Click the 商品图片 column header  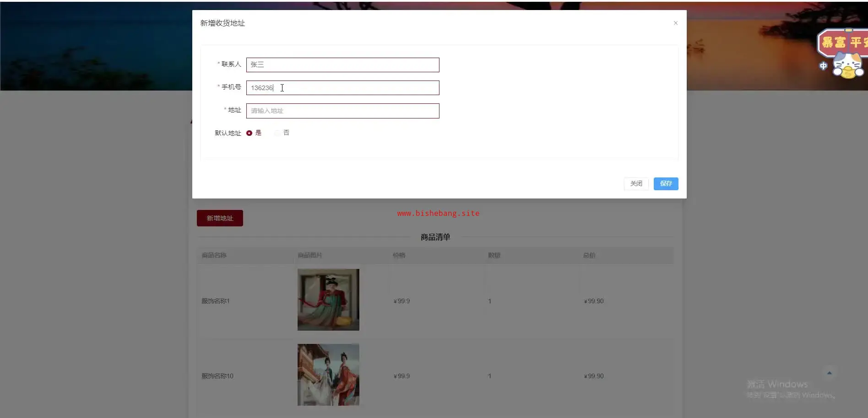310,255
